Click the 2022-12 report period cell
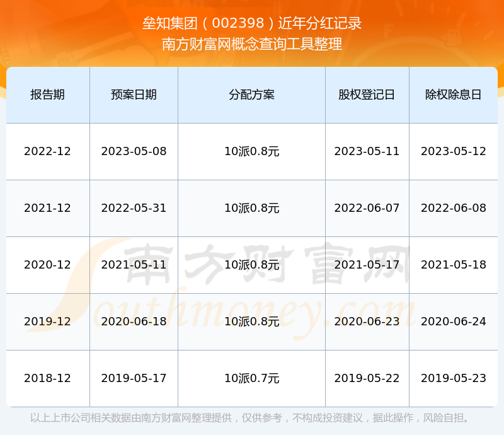This screenshot has width=504, height=435. (48, 151)
